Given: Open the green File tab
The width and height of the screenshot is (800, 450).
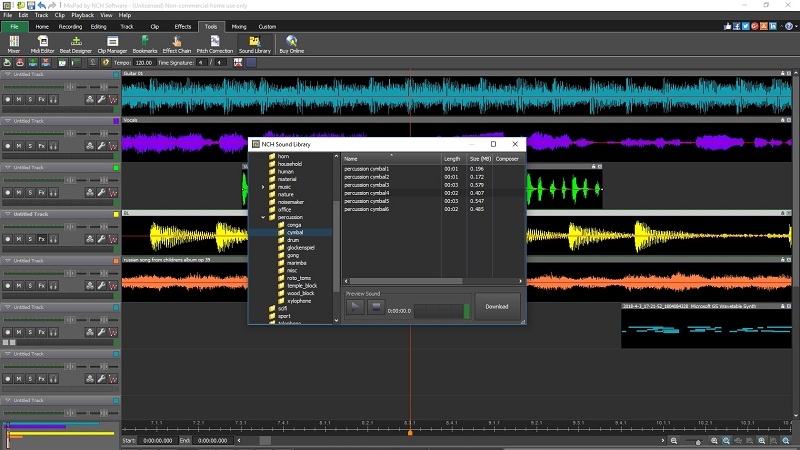Looking at the screenshot, I should (x=14, y=27).
